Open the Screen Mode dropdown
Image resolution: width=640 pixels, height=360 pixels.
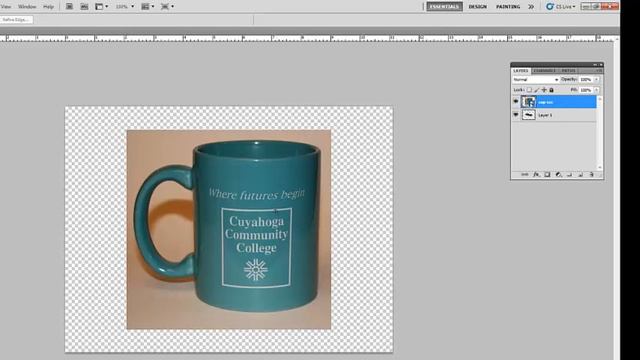167,7
